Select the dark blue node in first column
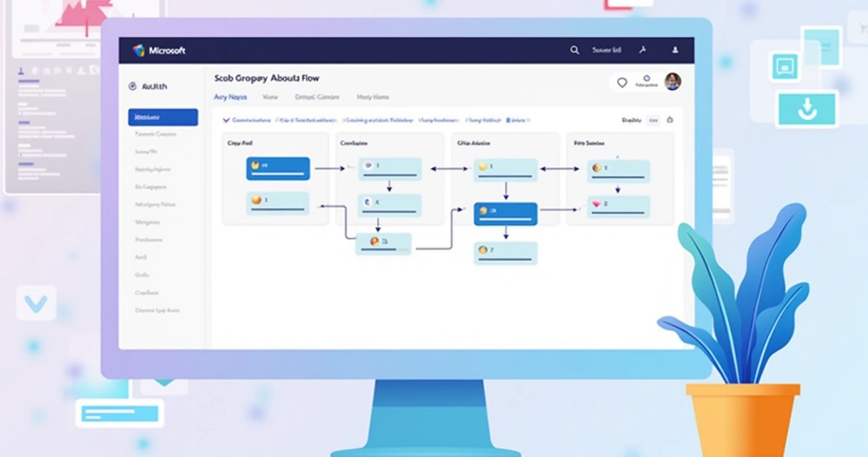 click(278, 169)
